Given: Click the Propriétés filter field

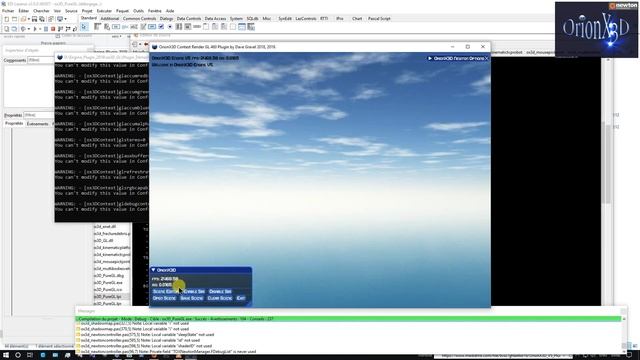Looking at the screenshot, I should (39, 115).
